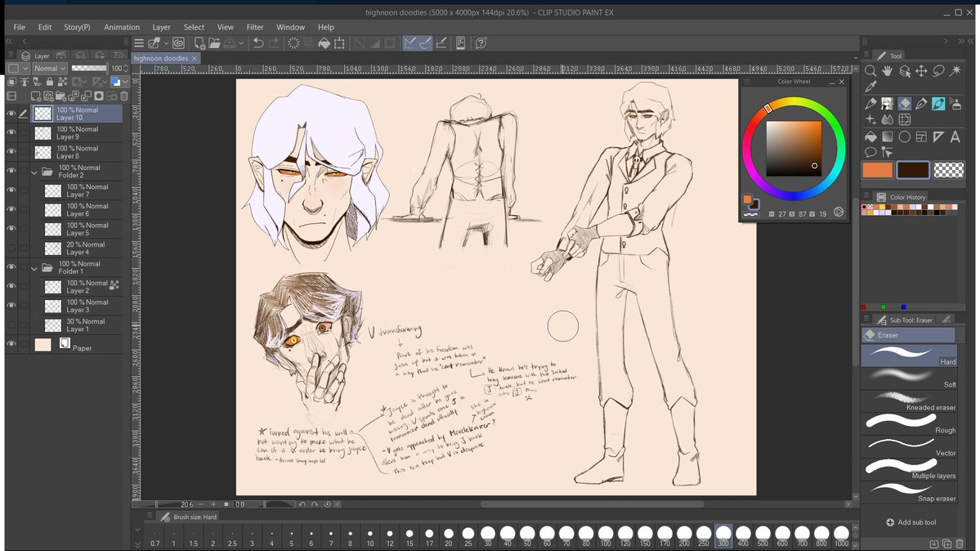Screen dimensions: 980x551
Task: Select the Auto select magic wand tool
Action: click(x=955, y=71)
